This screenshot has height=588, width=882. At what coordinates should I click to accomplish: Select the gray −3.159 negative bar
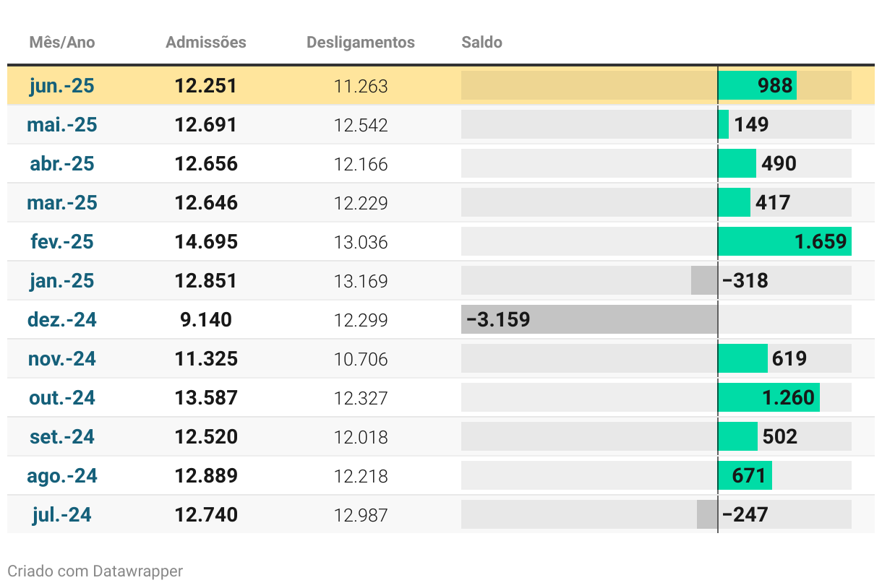tap(589, 319)
